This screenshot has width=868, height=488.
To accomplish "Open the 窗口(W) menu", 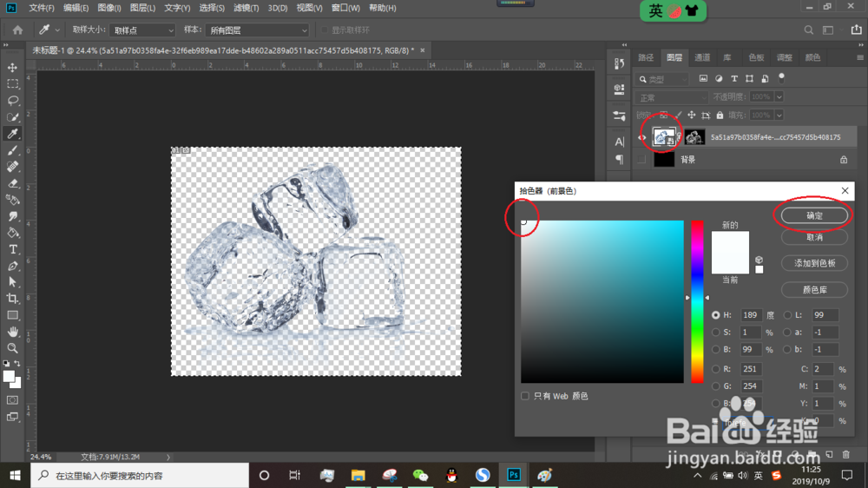I will coord(345,8).
